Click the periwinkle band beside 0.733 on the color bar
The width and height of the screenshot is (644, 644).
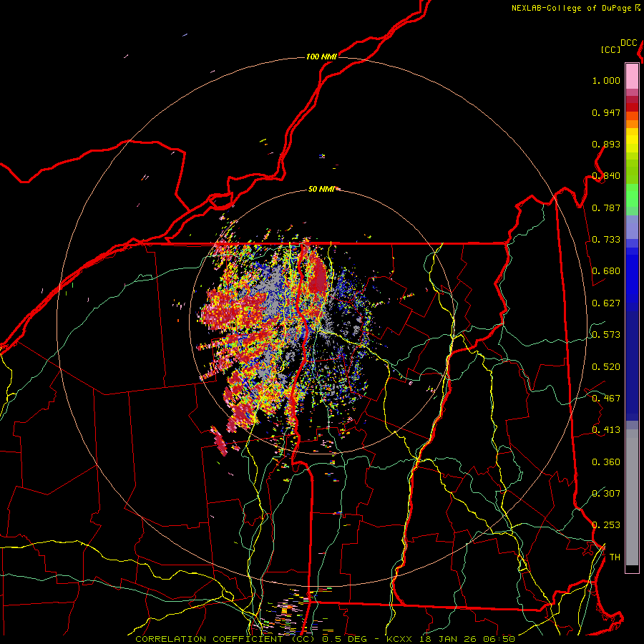[632, 227]
